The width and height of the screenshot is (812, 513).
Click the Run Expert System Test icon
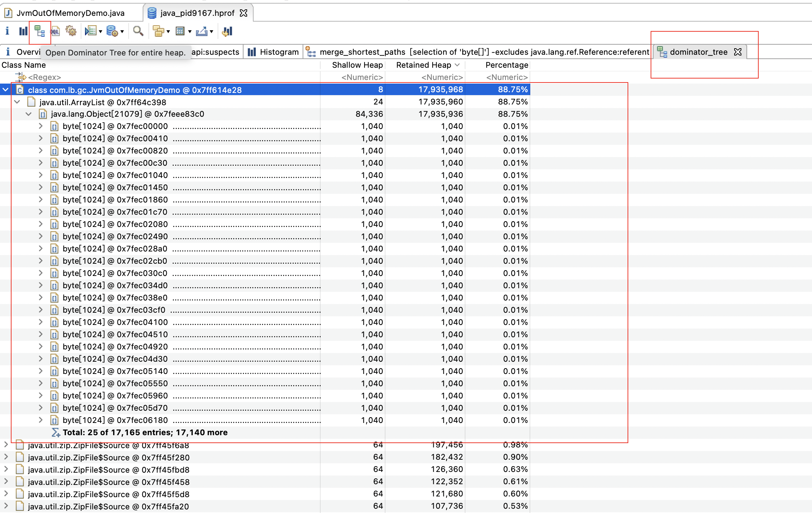pos(90,31)
